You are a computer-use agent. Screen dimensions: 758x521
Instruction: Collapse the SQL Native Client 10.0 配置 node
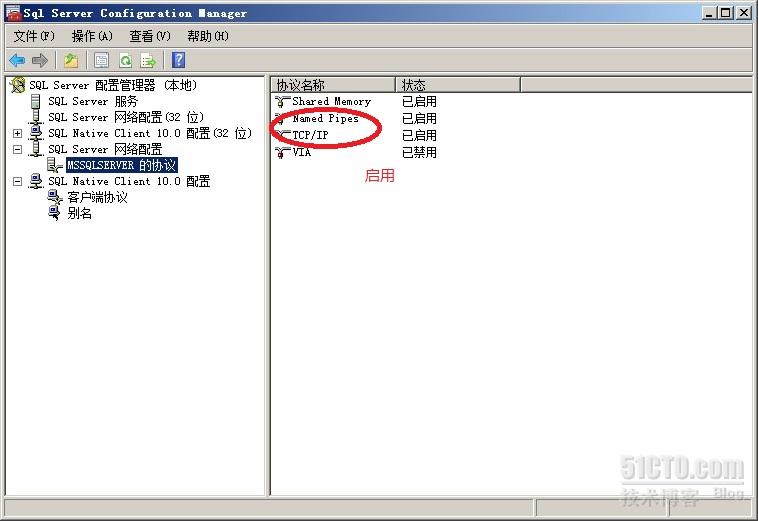click(17, 181)
